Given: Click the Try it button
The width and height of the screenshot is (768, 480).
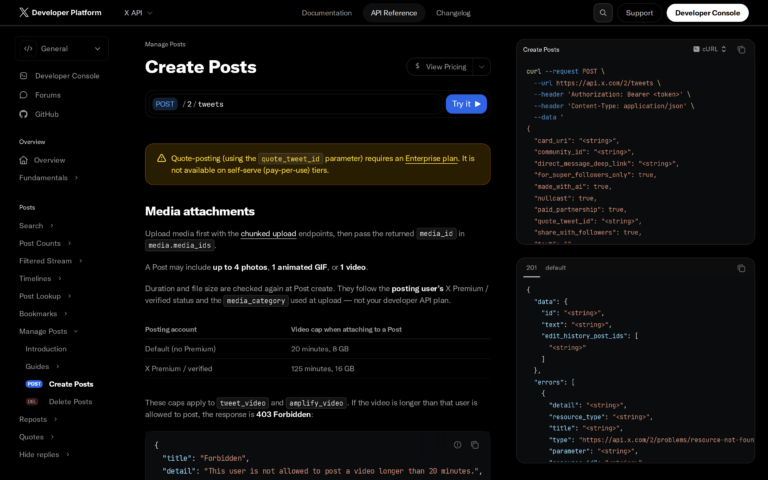Looking at the screenshot, I should [x=466, y=104].
